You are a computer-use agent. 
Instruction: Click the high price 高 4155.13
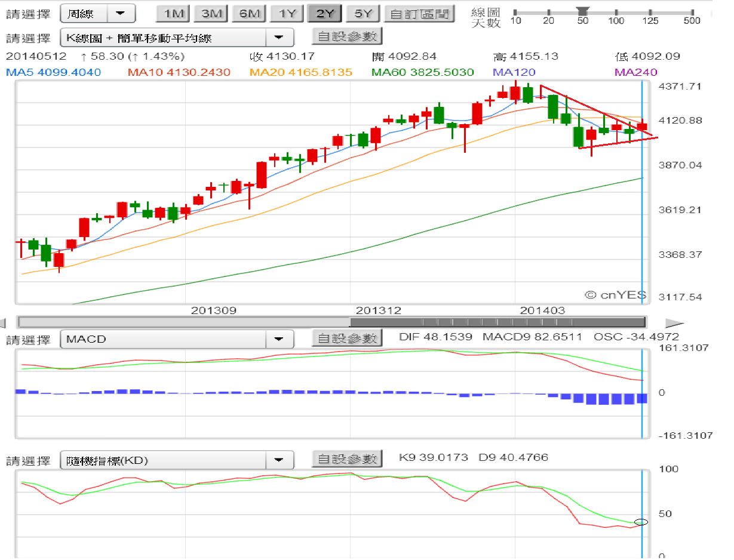point(526,57)
